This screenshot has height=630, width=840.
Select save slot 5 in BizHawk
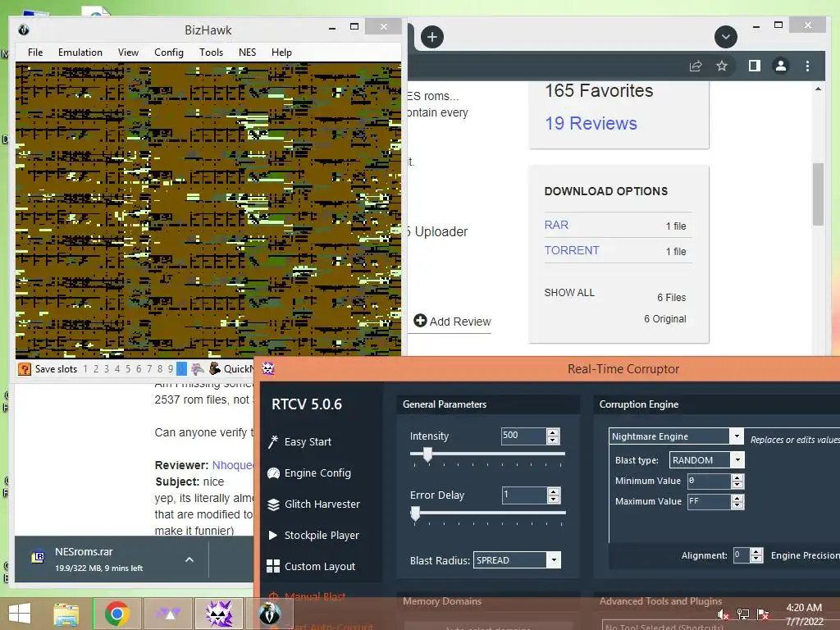click(128, 368)
